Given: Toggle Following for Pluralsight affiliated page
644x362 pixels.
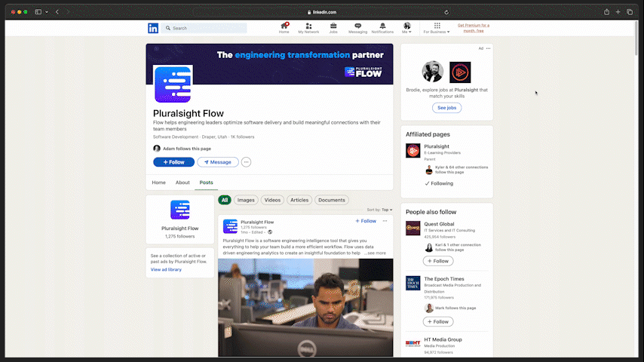Looking at the screenshot, I should point(439,184).
